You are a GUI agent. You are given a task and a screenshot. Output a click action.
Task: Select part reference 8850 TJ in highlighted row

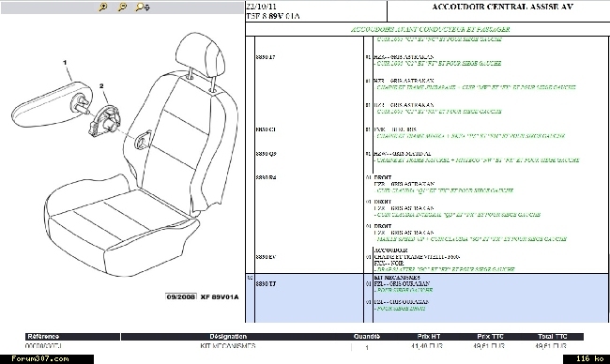point(267,284)
